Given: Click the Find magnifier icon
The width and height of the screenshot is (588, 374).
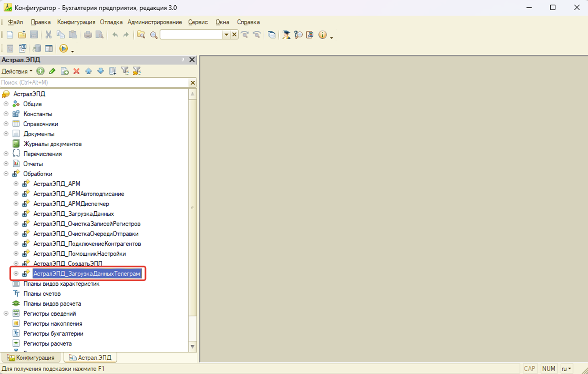Looking at the screenshot, I should (x=154, y=35).
